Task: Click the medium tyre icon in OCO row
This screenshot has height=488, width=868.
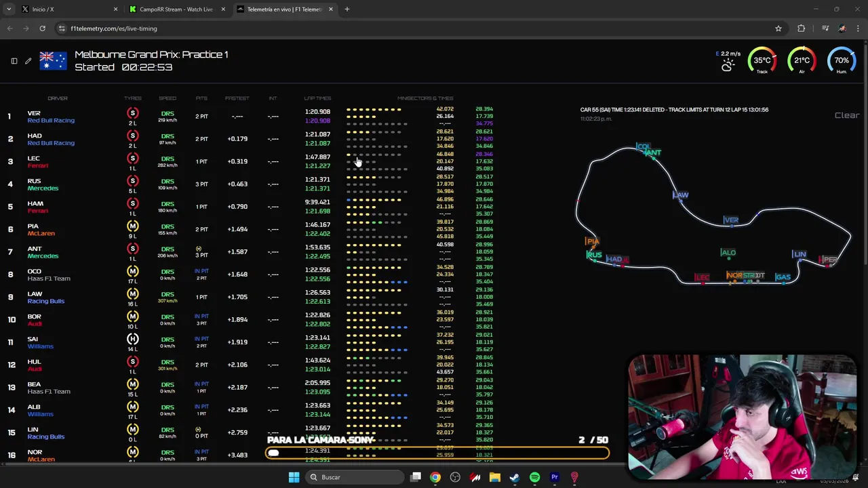Action: click(133, 271)
